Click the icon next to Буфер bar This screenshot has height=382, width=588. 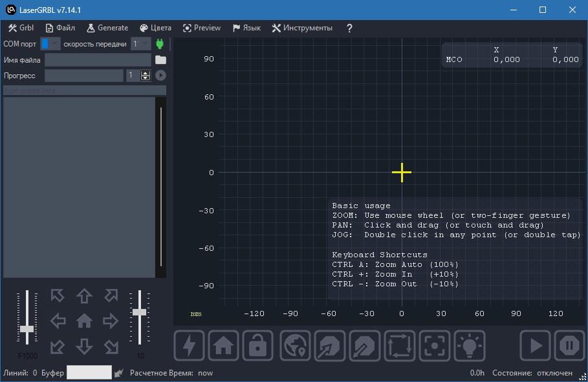coord(119,373)
